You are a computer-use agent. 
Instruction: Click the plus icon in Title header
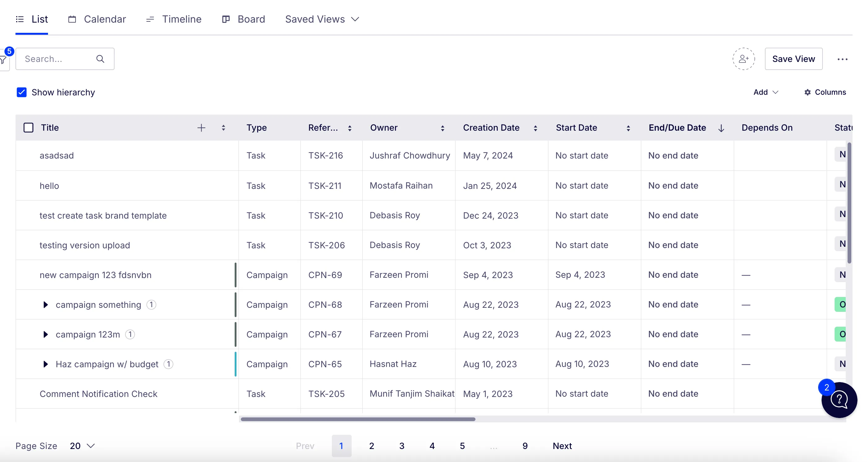tap(201, 128)
